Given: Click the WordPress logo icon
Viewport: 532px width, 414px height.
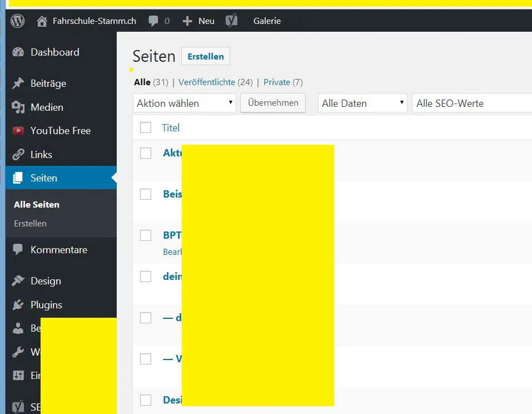Looking at the screenshot, I should coord(17,21).
